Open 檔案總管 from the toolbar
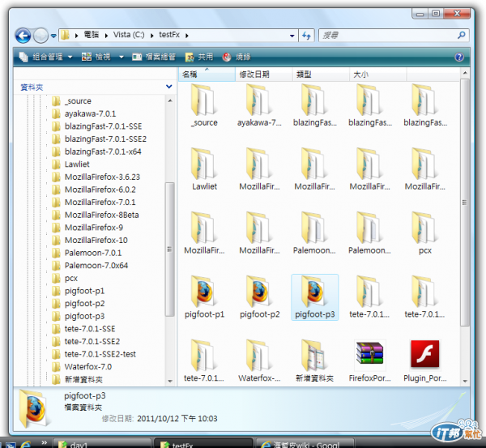This screenshot has width=486, height=448. click(154, 57)
